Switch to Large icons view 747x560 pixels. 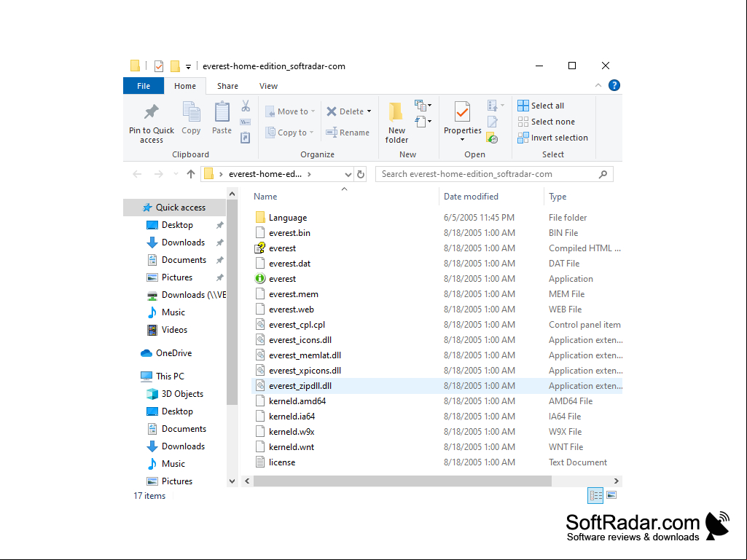tap(611, 495)
